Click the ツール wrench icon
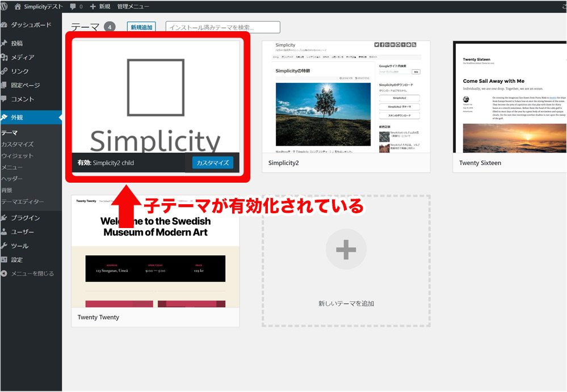 click(x=4, y=246)
